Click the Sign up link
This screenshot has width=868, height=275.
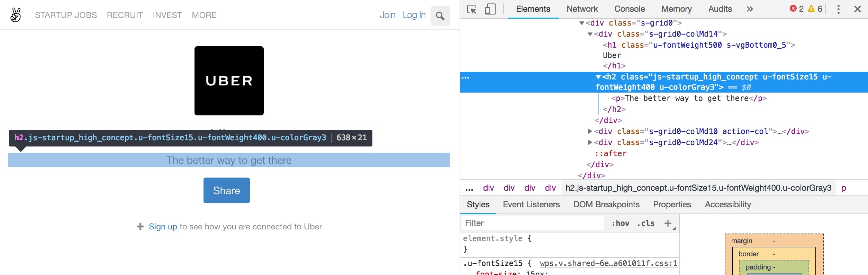(x=163, y=227)
